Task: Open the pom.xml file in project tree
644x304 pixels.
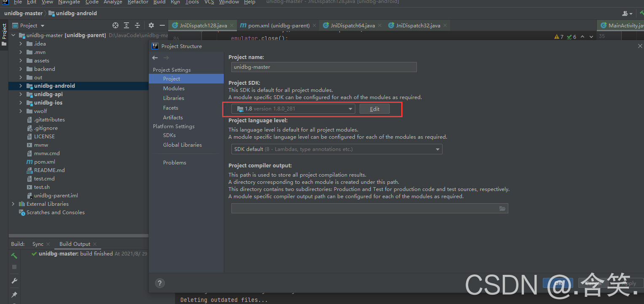Action: pyautogui.click(x=44, y=162)
